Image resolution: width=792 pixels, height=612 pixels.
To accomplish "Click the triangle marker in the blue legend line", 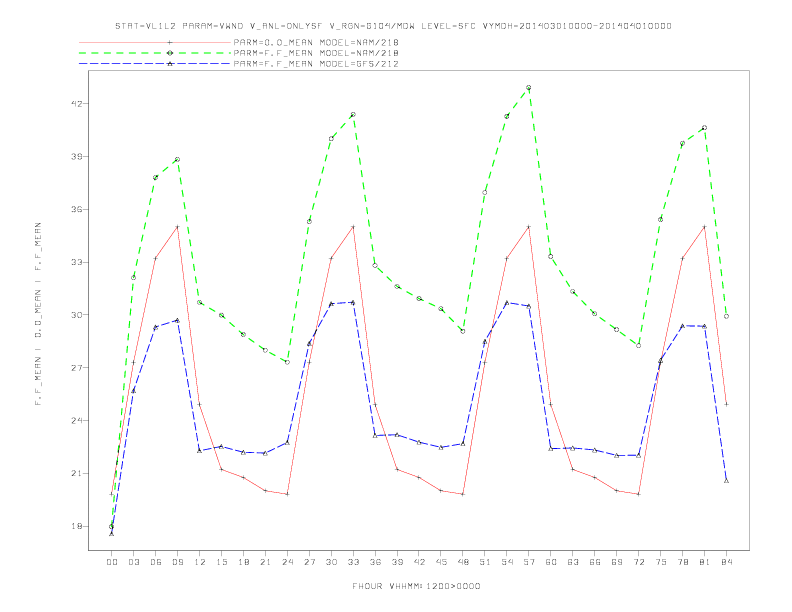I will (170, 64).
